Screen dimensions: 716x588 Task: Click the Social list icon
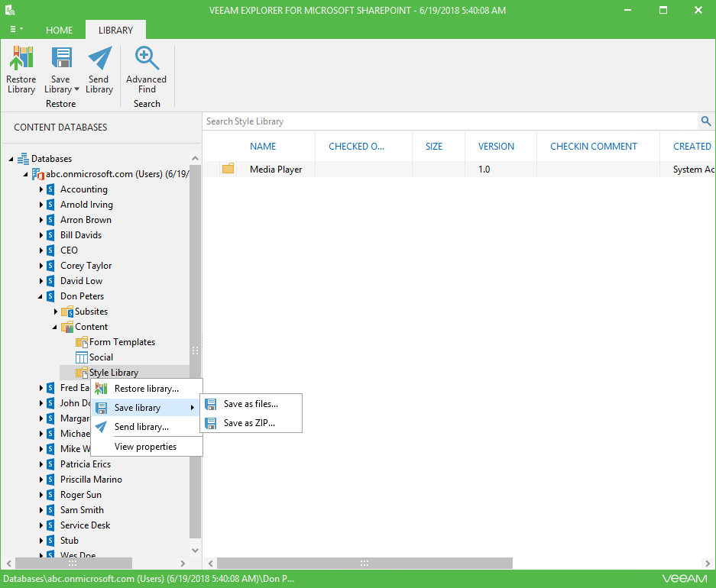click(82, 357)
